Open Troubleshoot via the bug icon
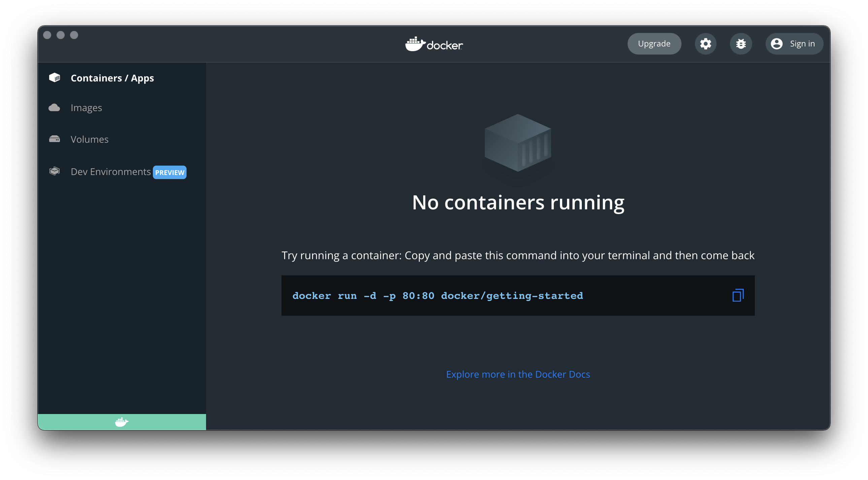This screenshot has height=480, width=868. tap(741, 44)
